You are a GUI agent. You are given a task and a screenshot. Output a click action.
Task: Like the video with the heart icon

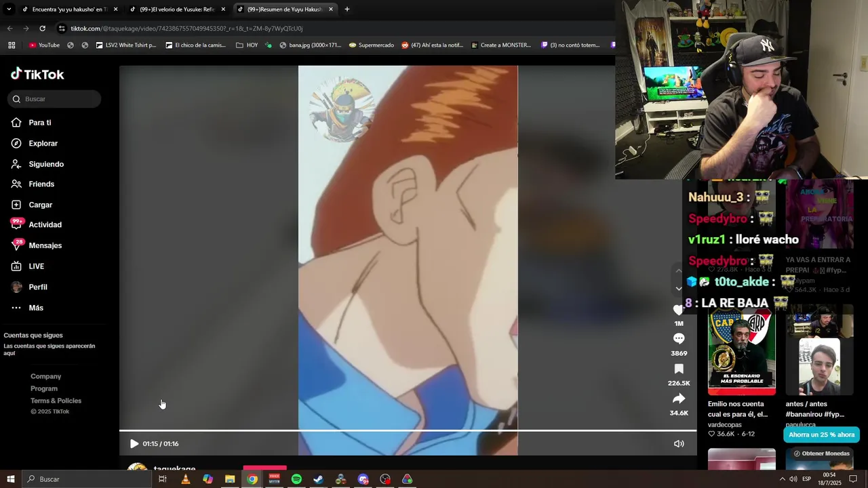click(679, 310)
